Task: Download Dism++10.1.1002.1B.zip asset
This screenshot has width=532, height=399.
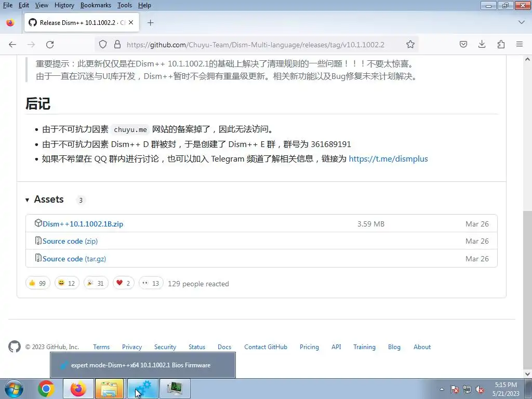Action: [83, 224]
